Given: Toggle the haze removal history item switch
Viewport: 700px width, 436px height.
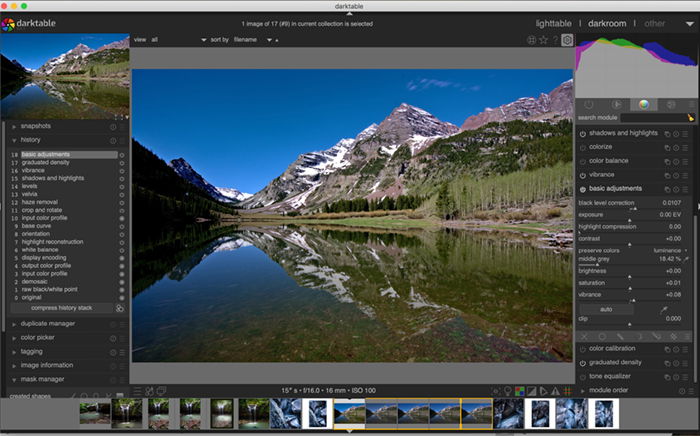Looking at the screenshot, I should click(121, 203).
